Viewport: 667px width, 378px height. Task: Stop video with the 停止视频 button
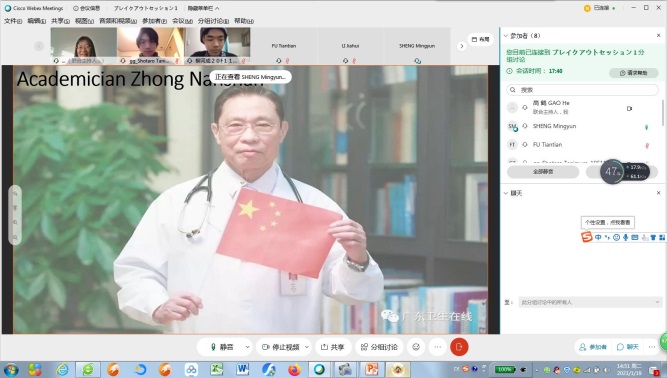280,347
